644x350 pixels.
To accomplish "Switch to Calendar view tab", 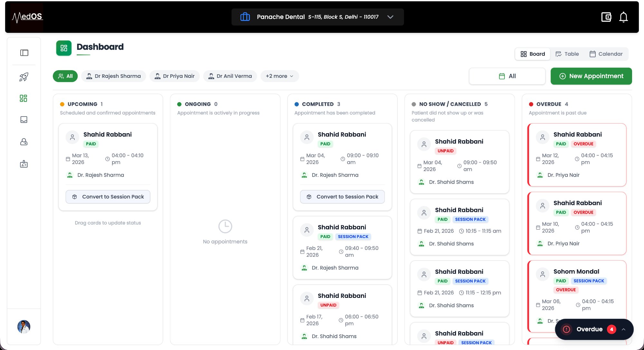I will coord(606,54).
